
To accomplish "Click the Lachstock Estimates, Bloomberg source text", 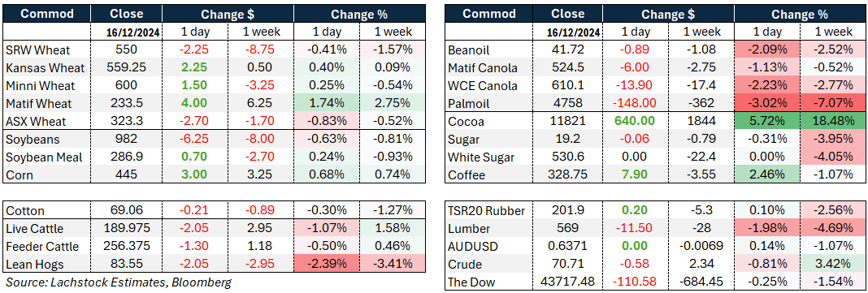I will tap(117, 282).
